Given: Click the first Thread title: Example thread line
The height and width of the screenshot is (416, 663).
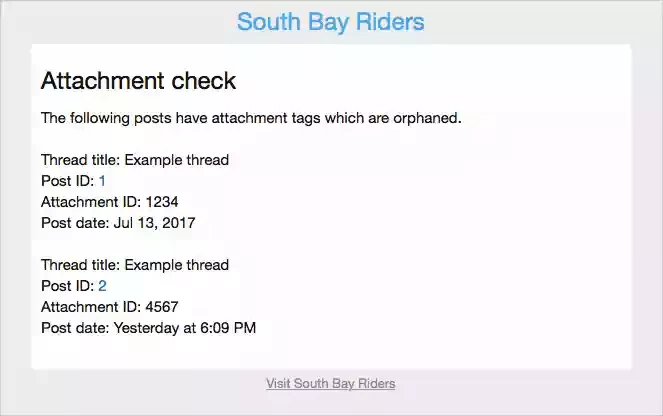Looking at the screenshot, I should pos(135,160).
